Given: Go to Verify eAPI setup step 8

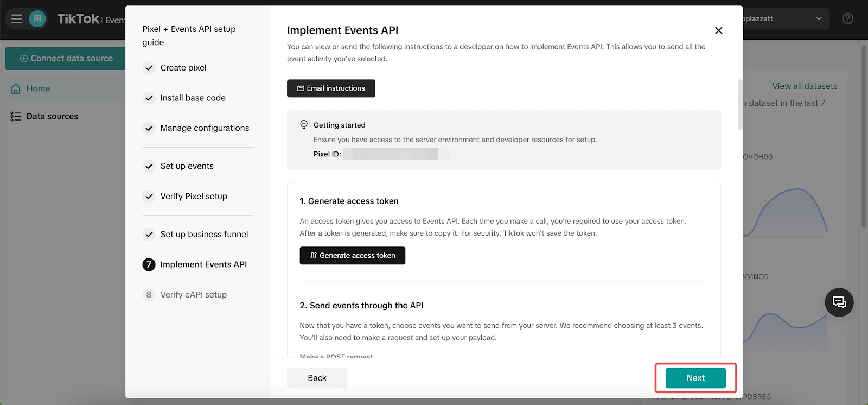Looking at the screenshot, I should [x=193, y=295].
